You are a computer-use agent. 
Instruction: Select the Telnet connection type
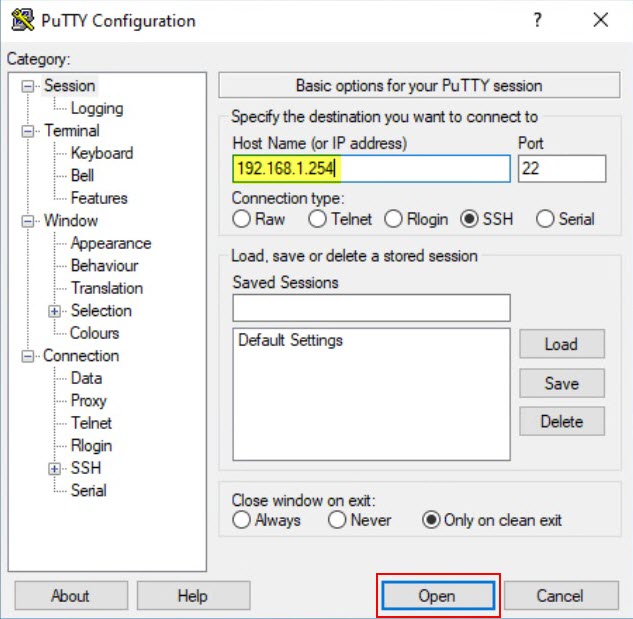coord(317,219)
